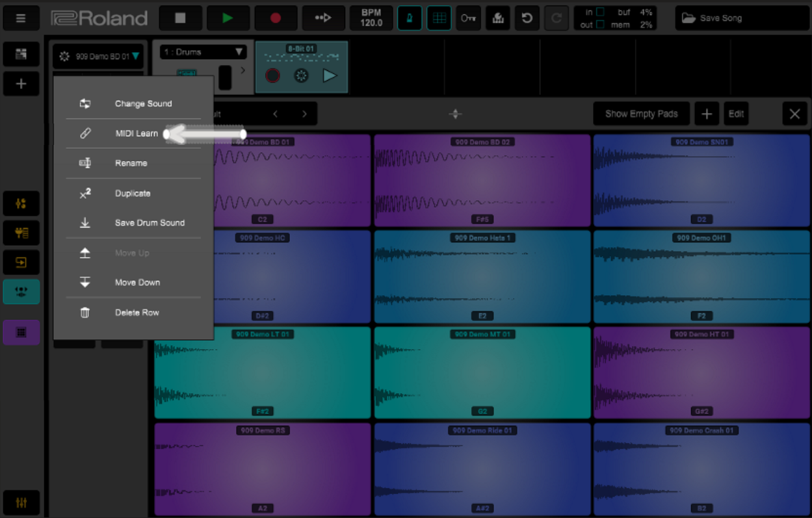Stop playback with the stop button
812x518 pixels.
[x=180, y=18]
